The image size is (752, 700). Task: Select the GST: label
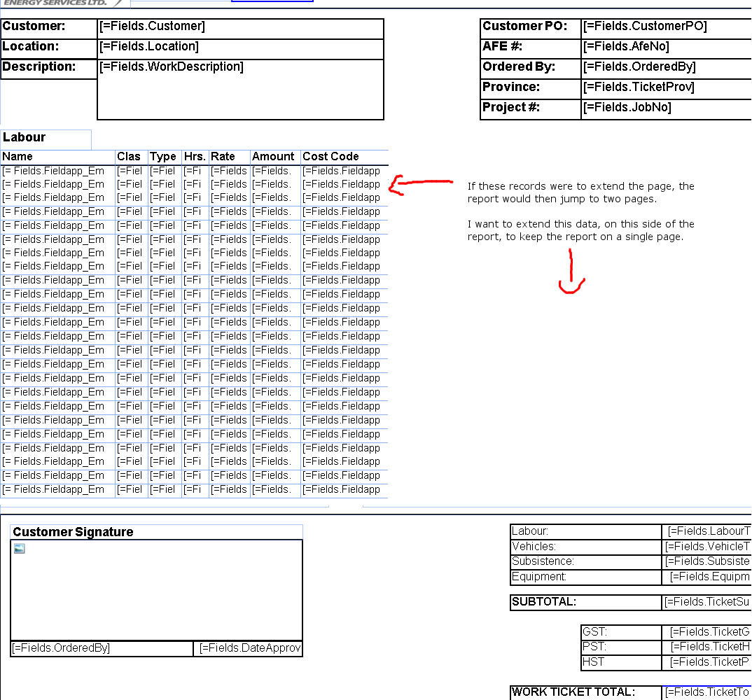point(621,632)
